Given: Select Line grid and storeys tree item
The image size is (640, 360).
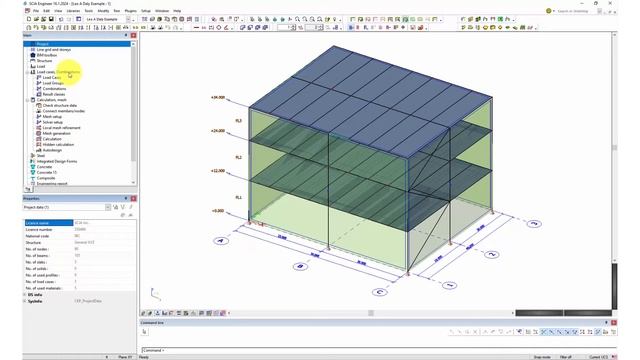Looking at the screenshot, I should 53,50.
